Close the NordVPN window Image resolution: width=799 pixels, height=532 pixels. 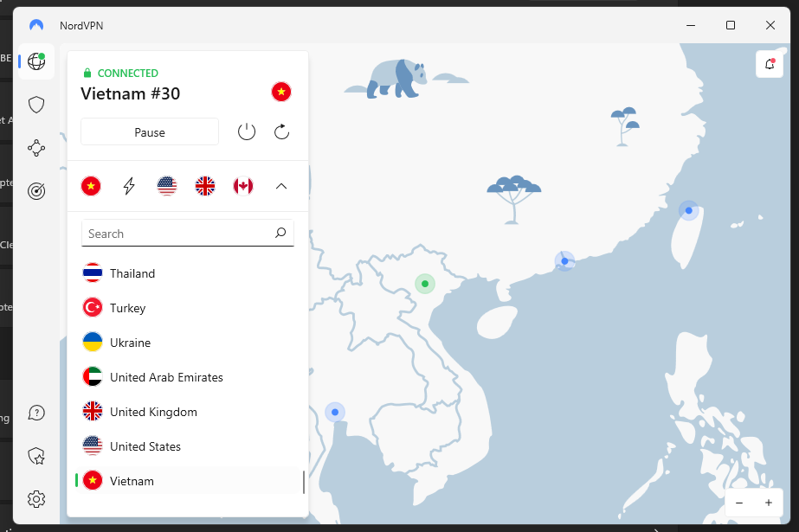click(x=770, y=25)
